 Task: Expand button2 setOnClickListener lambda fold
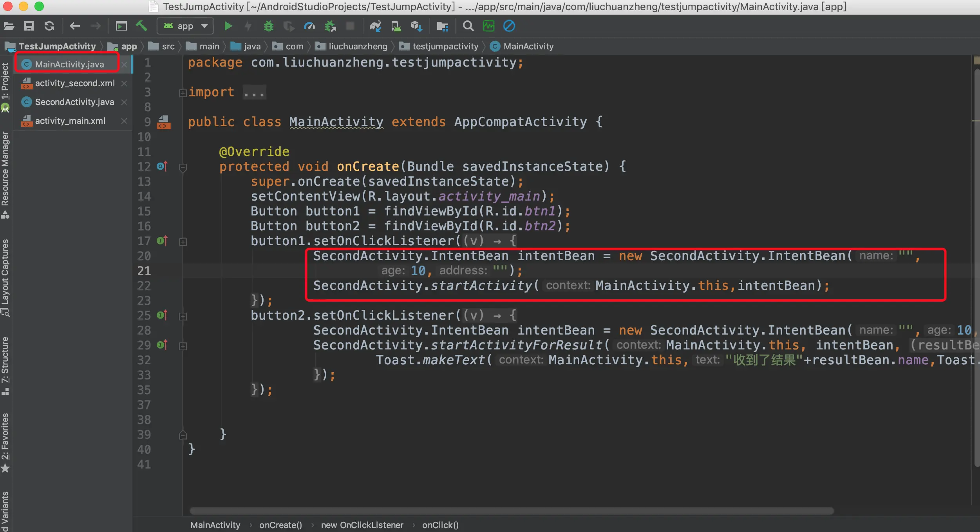click(183, 316)
